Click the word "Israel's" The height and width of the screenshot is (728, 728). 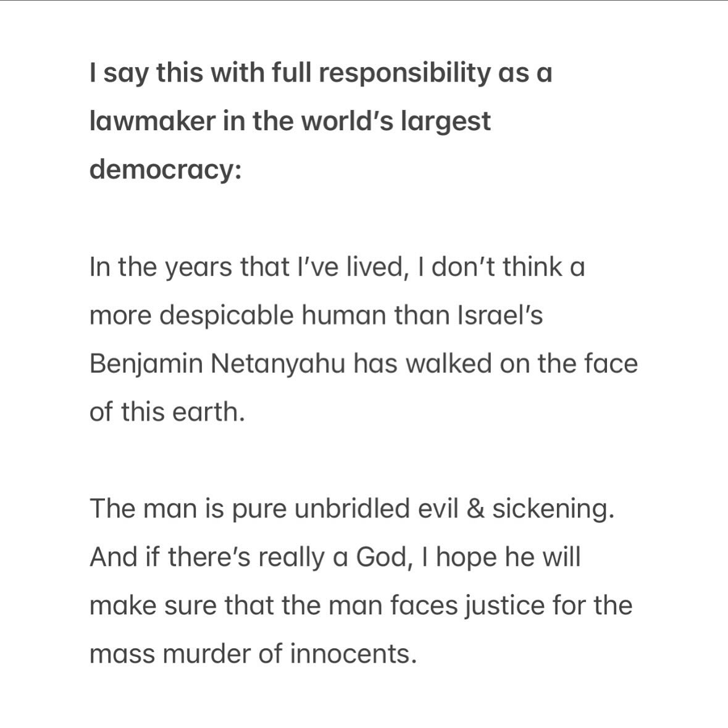pos(500,316)
